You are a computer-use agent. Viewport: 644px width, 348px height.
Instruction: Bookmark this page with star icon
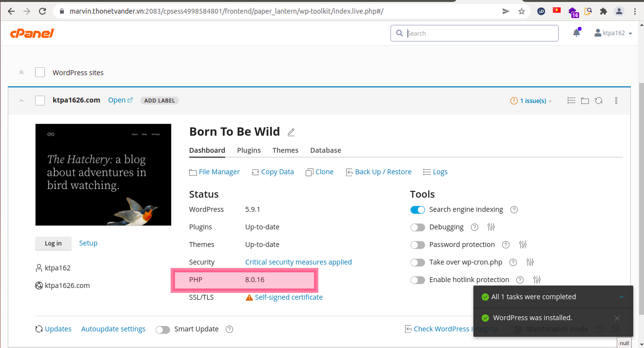point(522,11)
